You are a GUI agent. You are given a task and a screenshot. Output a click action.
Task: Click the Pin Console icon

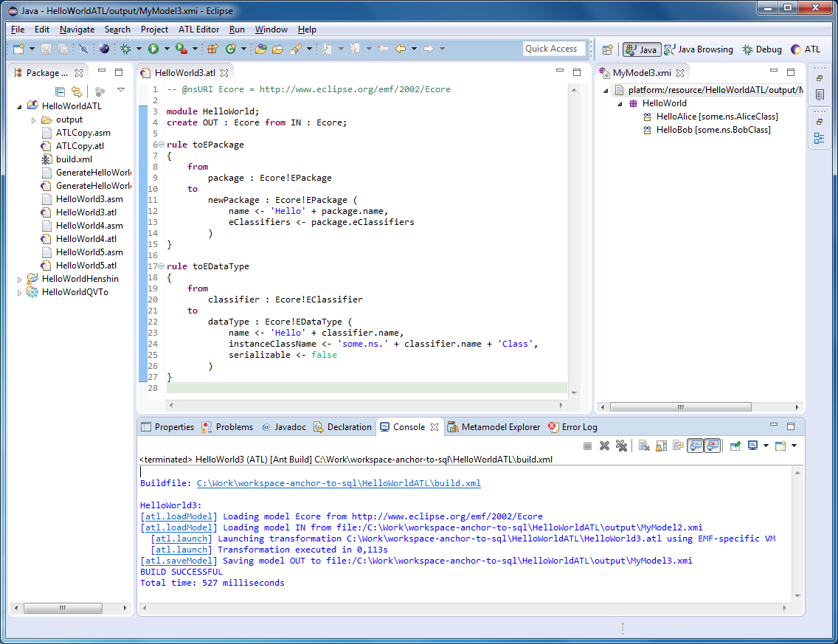click(735, 446)
